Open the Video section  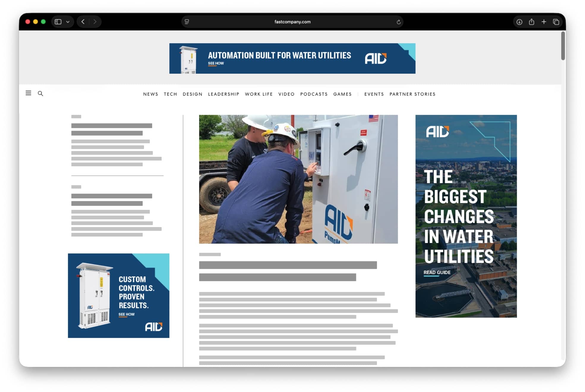286,94
